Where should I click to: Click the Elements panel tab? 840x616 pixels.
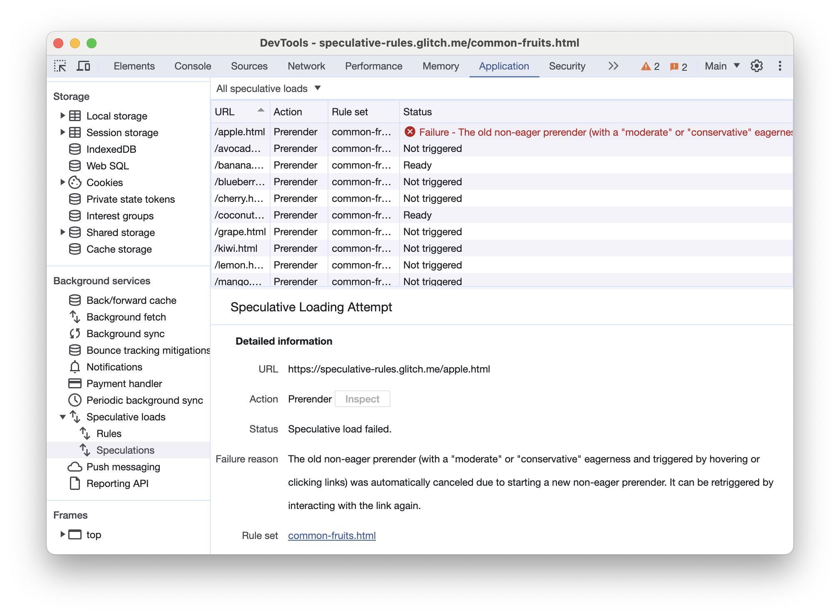pos(134,66)
